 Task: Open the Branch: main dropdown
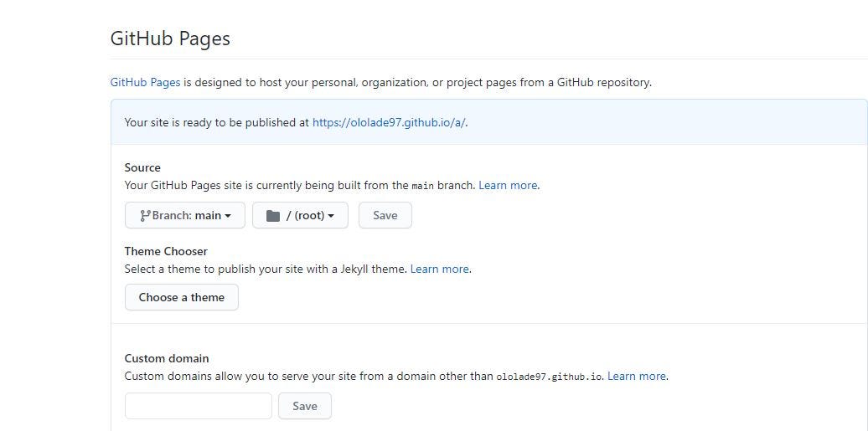coord(185,215)
